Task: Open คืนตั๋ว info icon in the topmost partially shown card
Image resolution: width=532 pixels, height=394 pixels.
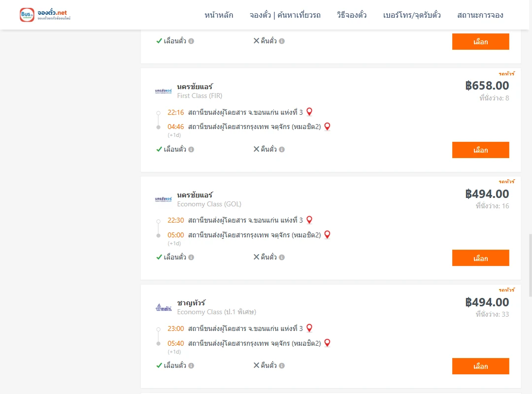Action: click(282, 41)
